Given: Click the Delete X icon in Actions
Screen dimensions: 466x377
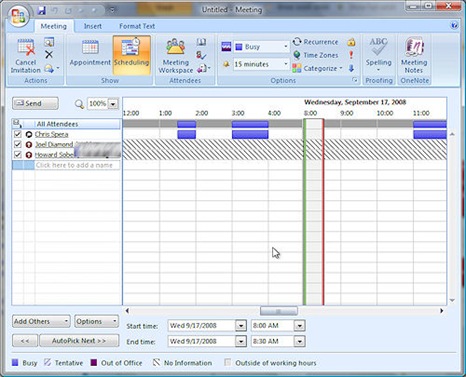Looking at the screenshot, I should coord(49,55).
